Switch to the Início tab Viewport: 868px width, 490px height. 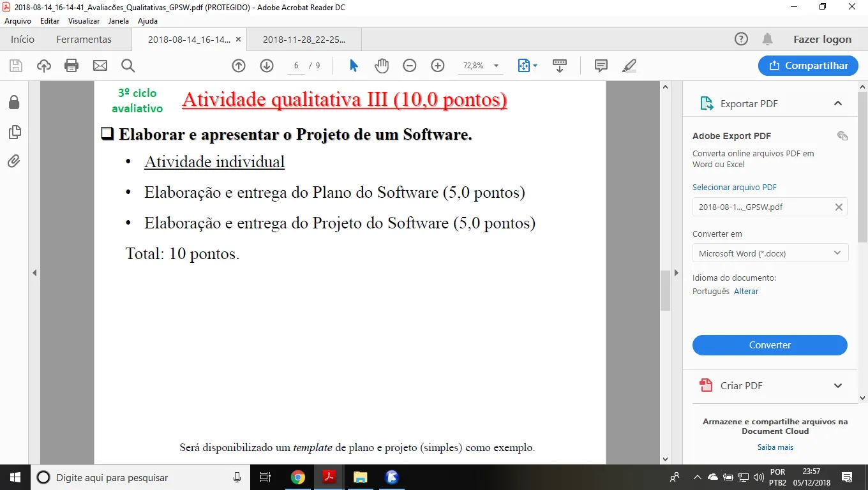coord(22,39)
